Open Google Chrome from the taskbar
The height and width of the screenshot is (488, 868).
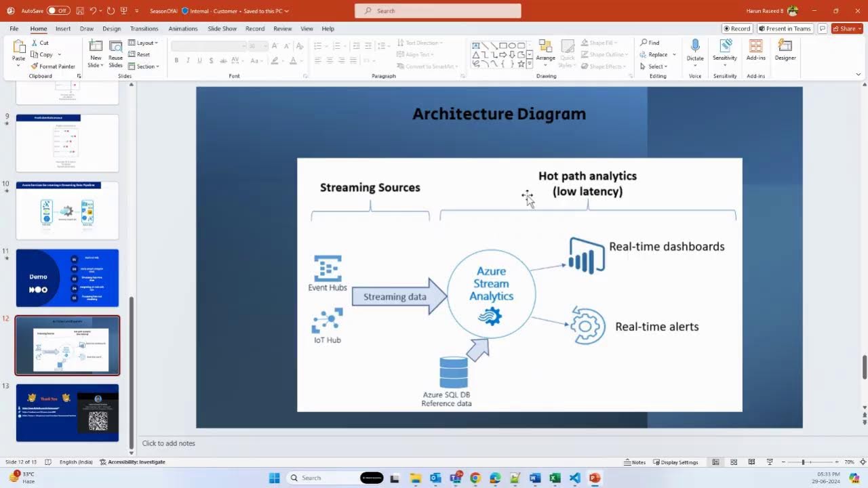pyautogui.click(x=475, y=478)
